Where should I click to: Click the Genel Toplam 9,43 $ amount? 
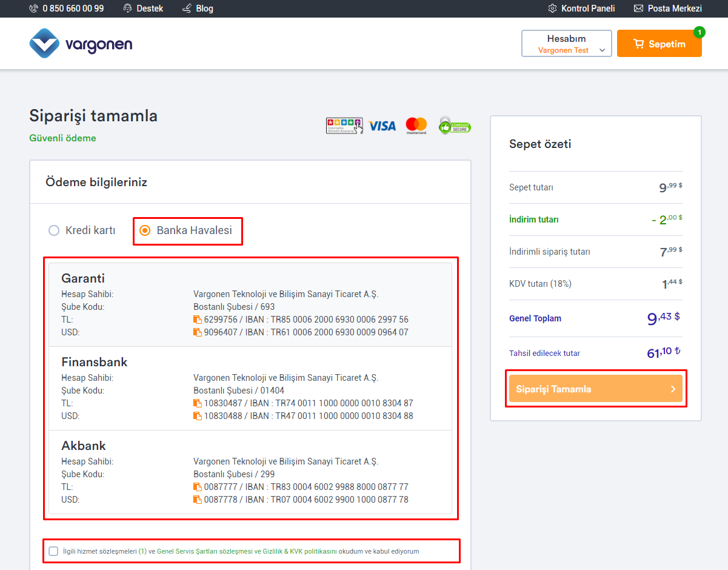(664, 318)
